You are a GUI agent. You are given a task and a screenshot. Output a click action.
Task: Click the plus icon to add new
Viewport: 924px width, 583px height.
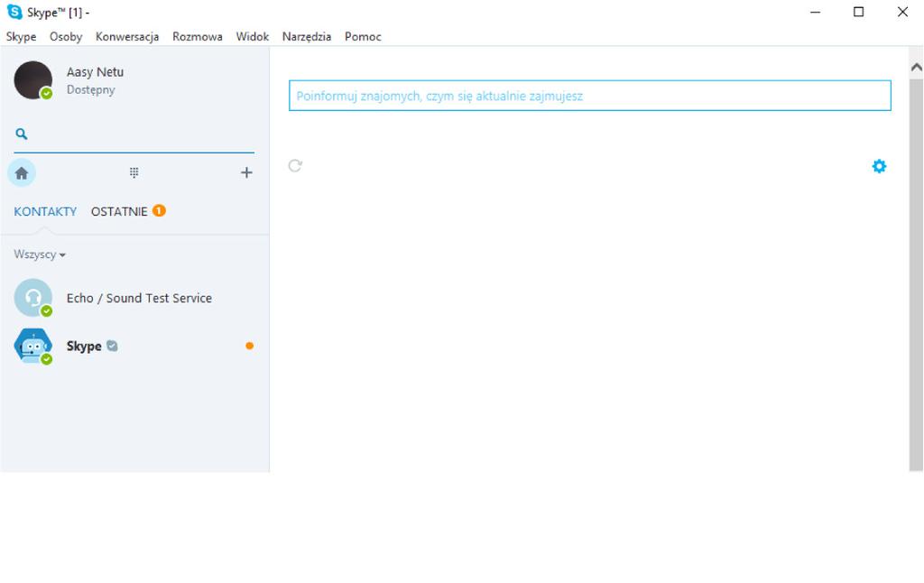click(x=246, y=172)
